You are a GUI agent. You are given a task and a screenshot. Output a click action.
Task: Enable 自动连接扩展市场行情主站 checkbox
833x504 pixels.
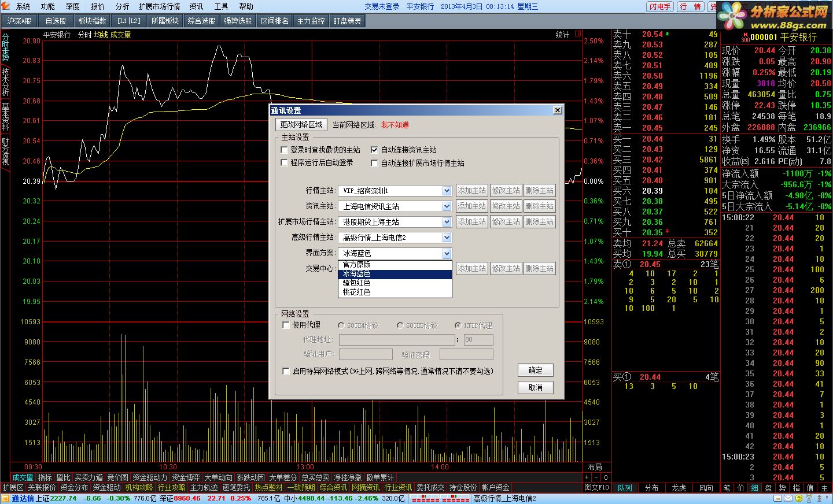[374, 163]
